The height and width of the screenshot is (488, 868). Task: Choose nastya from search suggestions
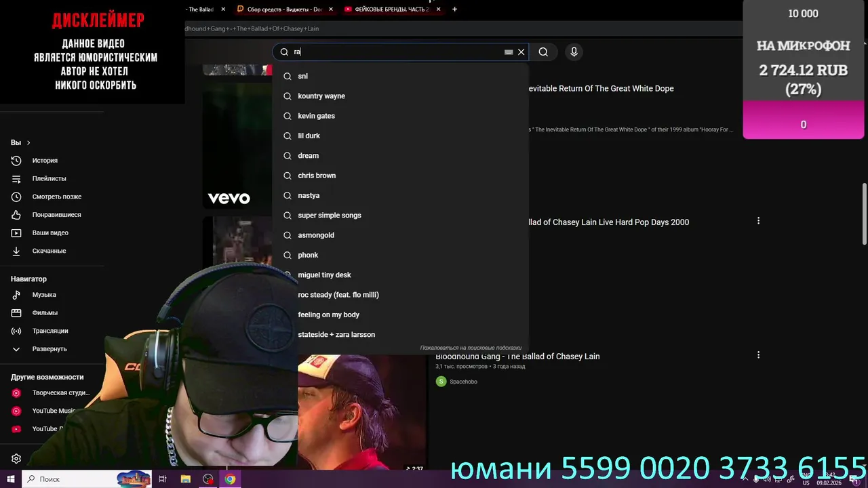400,195
